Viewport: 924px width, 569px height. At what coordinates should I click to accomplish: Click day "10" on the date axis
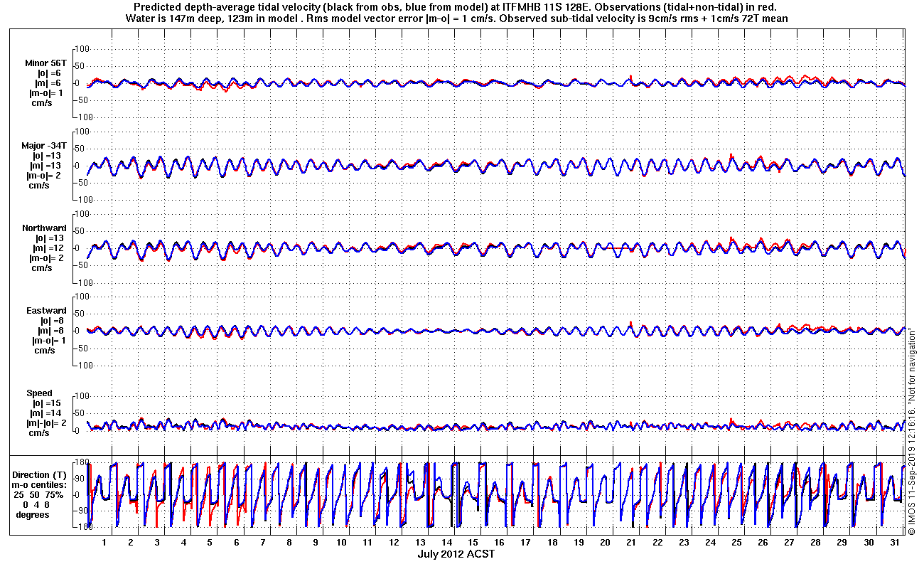pos(341,543)
